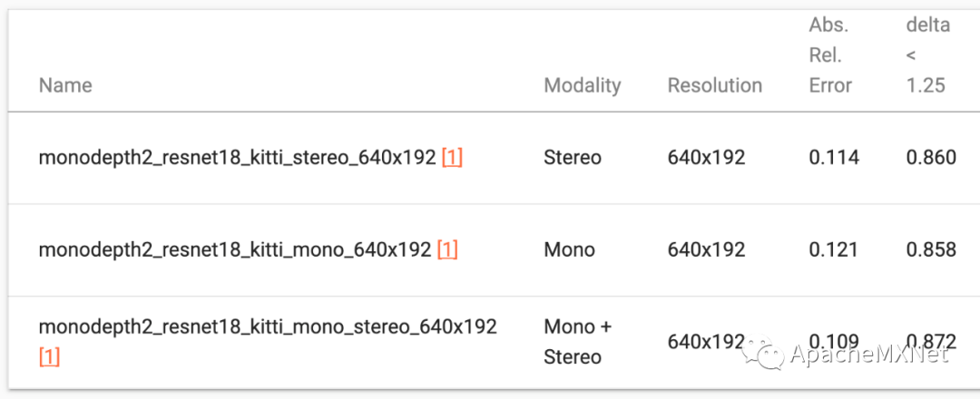This screenshot has width=980, height=399.
Task: Click the Abs. Rel. Error column header
Action: coord(830,55)
